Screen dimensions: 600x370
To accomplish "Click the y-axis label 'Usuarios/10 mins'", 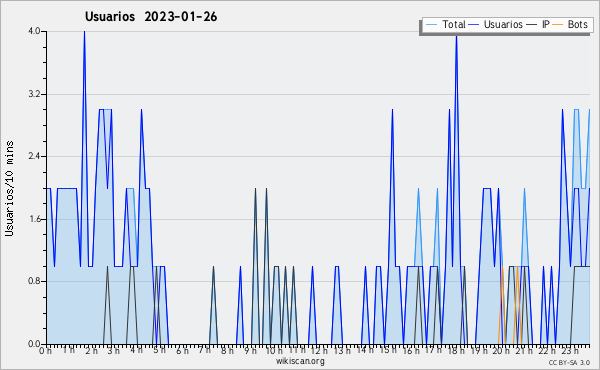I will click(9, 188).
